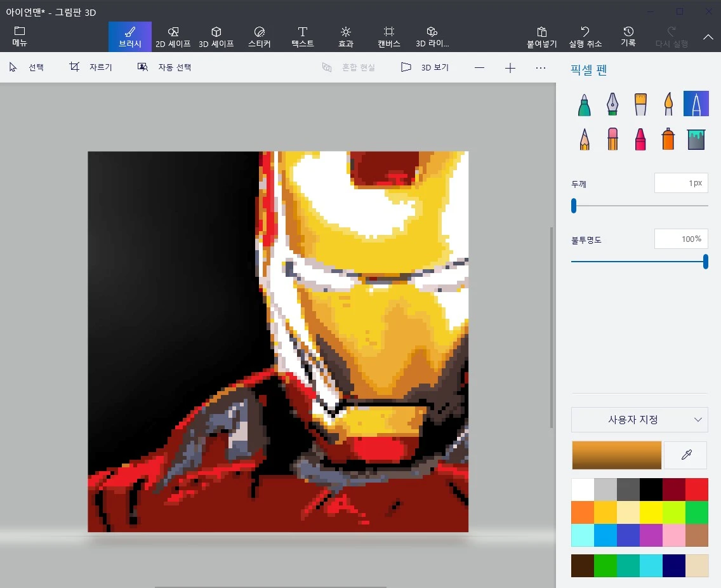Click the 자동 선택 magic select button
721x588 pixels.
click(164, 67)
